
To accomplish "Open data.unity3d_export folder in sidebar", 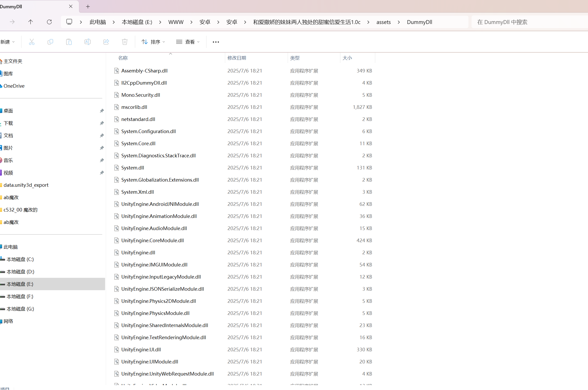I will 26,185.
